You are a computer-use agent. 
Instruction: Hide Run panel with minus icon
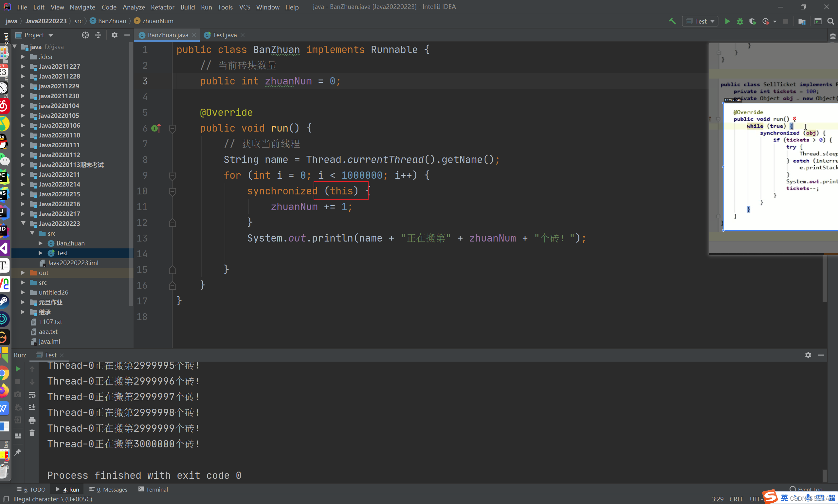[821, 355]
